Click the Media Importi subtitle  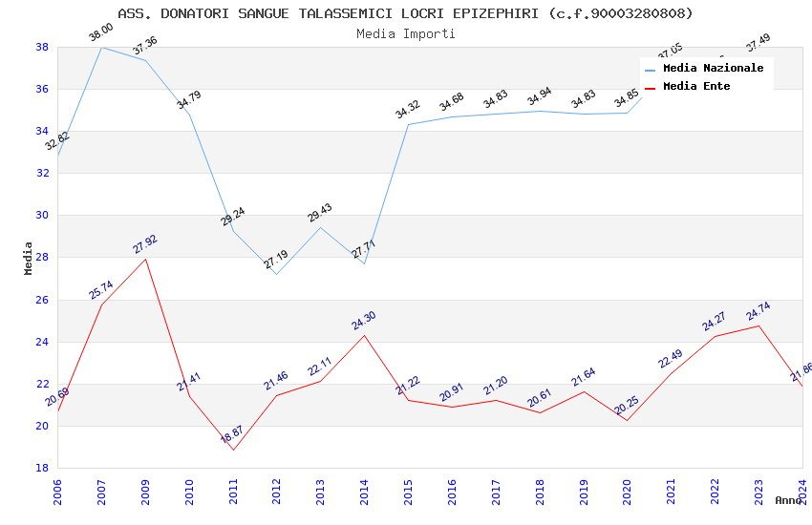tap(405, 34)
